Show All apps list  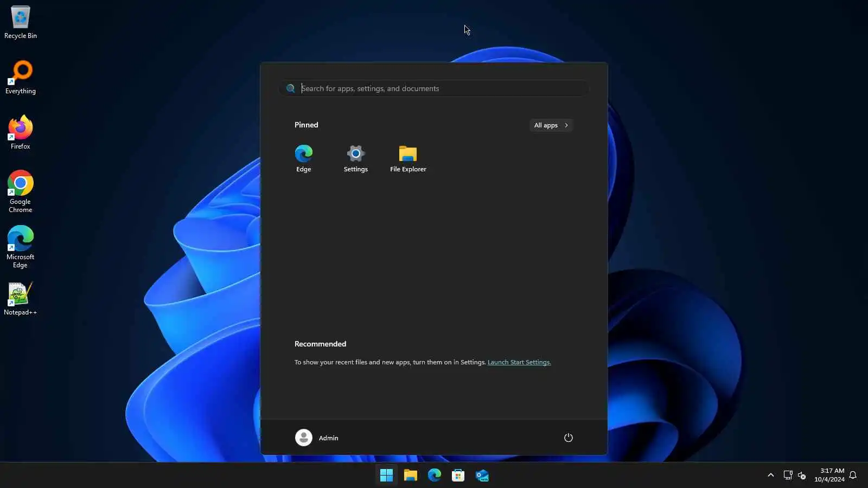tap(551, 125)
